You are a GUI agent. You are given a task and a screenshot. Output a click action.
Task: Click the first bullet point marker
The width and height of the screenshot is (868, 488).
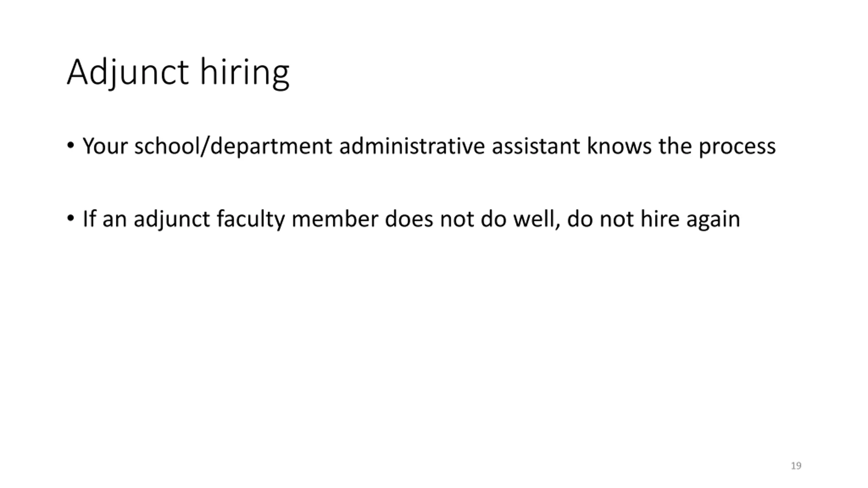[71, 146]
